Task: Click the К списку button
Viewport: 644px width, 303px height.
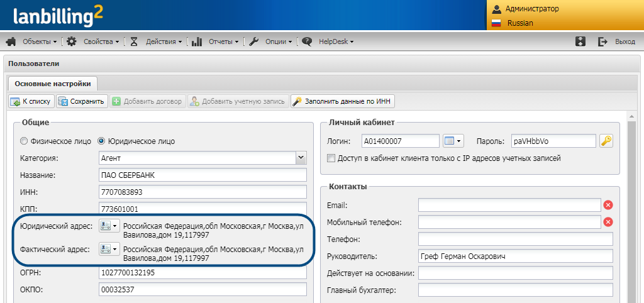Action: click(x=31, y=101)
